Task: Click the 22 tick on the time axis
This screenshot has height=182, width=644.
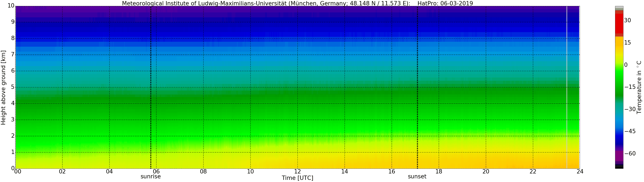Action: pyautogui.click(x=533, y=172)
